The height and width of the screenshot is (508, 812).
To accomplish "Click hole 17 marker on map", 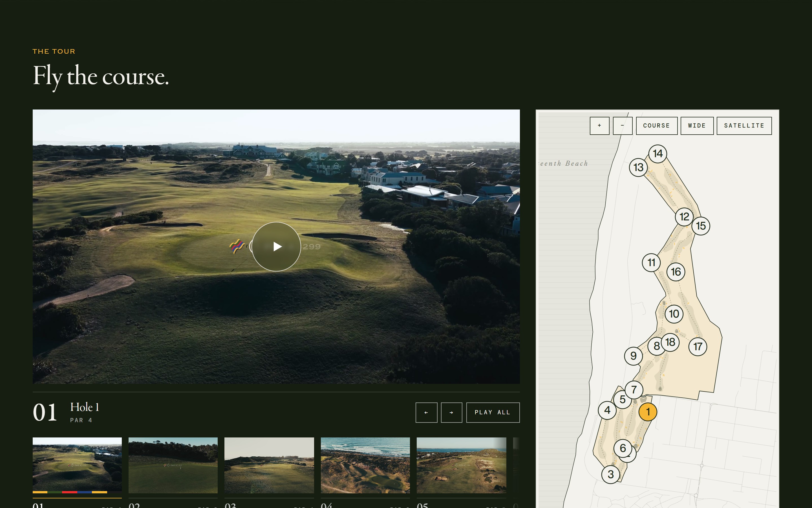I will pyautogui.click(x=698, y=347).
